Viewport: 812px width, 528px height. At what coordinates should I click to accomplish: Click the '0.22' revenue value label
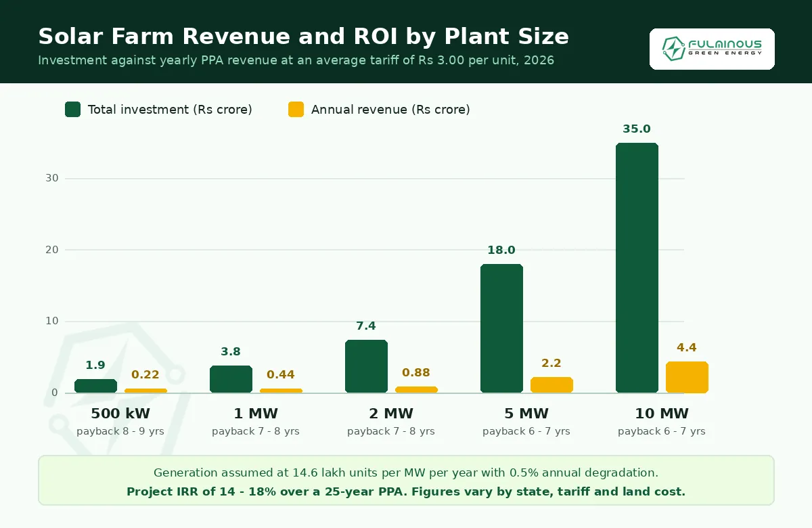pos(145,374)
